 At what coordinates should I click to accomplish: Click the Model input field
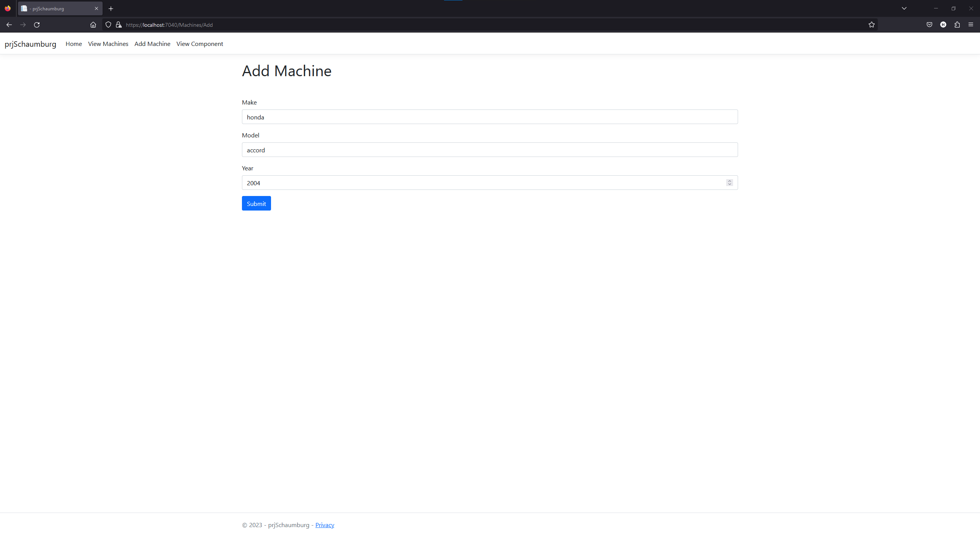pyautogui.click(x=490, y=150)
